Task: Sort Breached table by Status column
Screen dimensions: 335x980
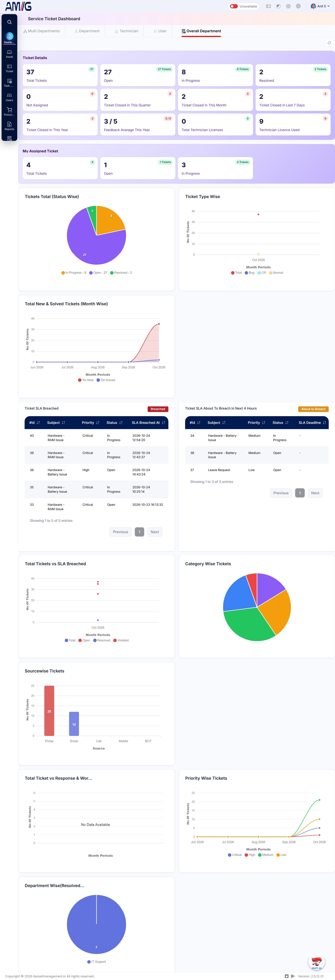Action: [115, 423]
